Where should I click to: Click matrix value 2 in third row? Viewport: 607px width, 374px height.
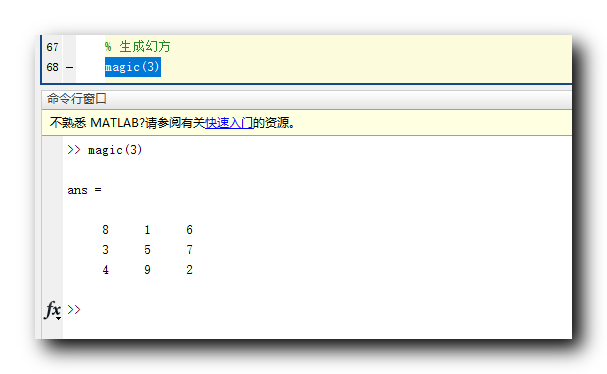click(189, 270)
